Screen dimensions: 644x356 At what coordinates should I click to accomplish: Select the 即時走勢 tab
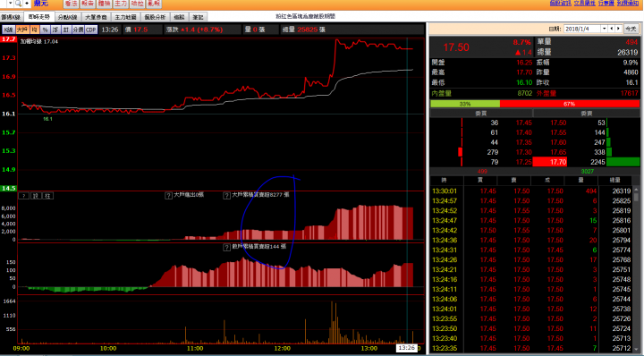pyautogui.click(x=39, y=17)
